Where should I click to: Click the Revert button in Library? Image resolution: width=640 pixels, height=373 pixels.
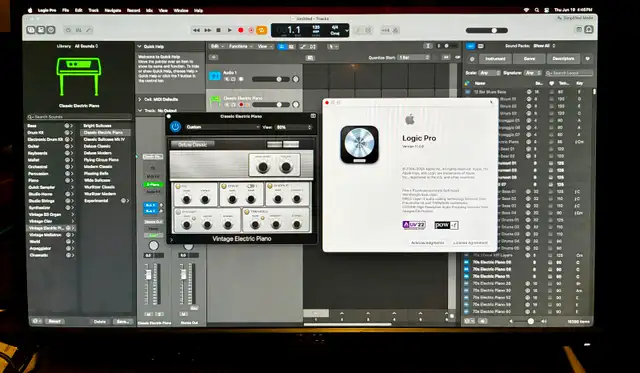(x=54, y=321)
